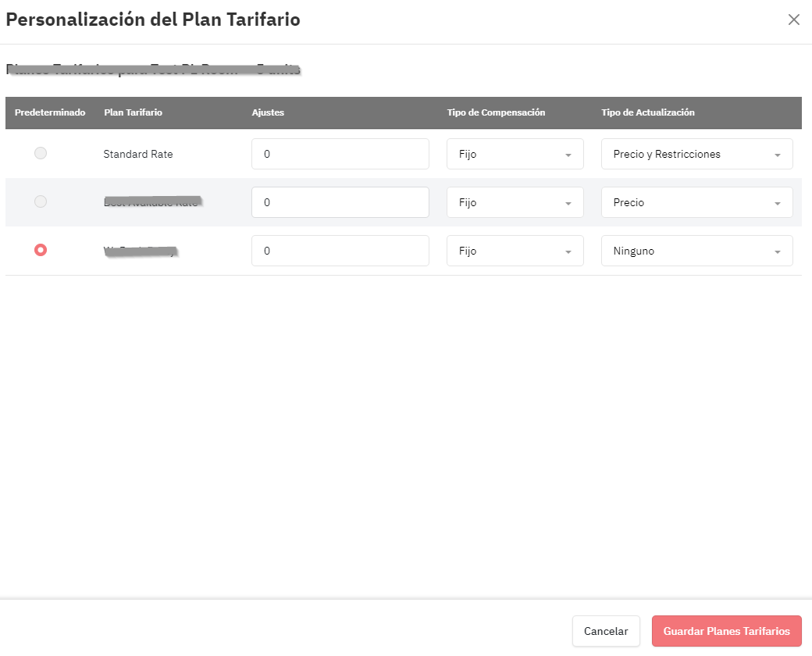812x656 pixels.
Task: Close the Personalización del Plan Tarifario dialog
Action: click(793, 20)
